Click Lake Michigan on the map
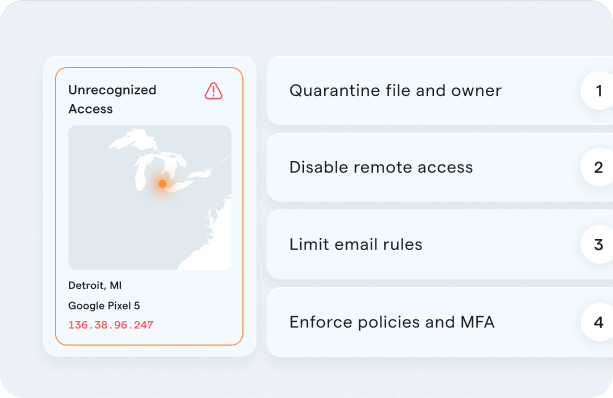 [141, 176]
